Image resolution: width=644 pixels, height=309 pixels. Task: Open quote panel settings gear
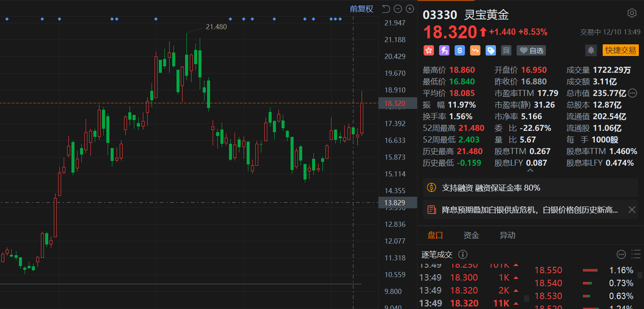coord(632,13)
